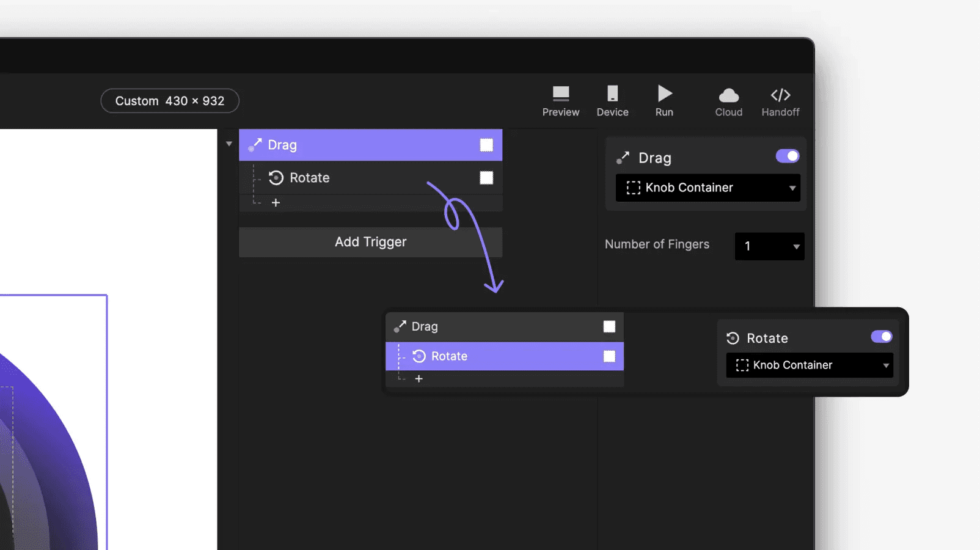Tick the checkbox on the callout Drag row
The width and height of the screenshot is (980, 550).
click(609, 326)
